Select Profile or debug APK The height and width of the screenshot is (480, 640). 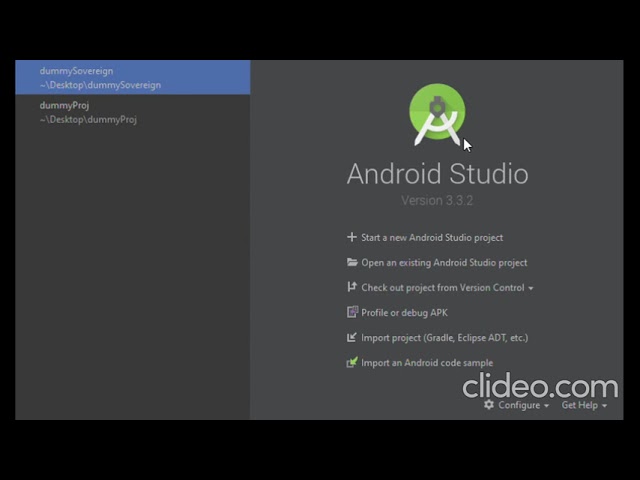click(404, 313)
